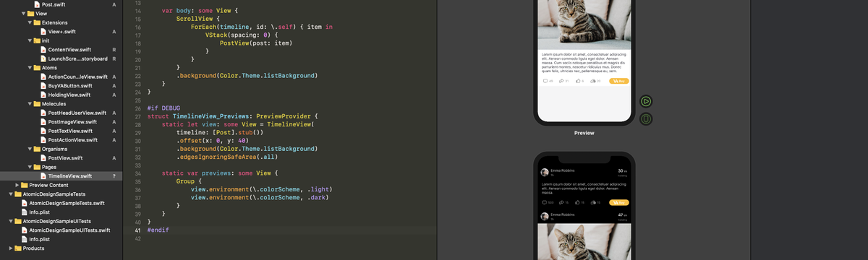
Task: Open PostView.swift in Organisms
Action: pyautogui.click(x=64, y=157)
